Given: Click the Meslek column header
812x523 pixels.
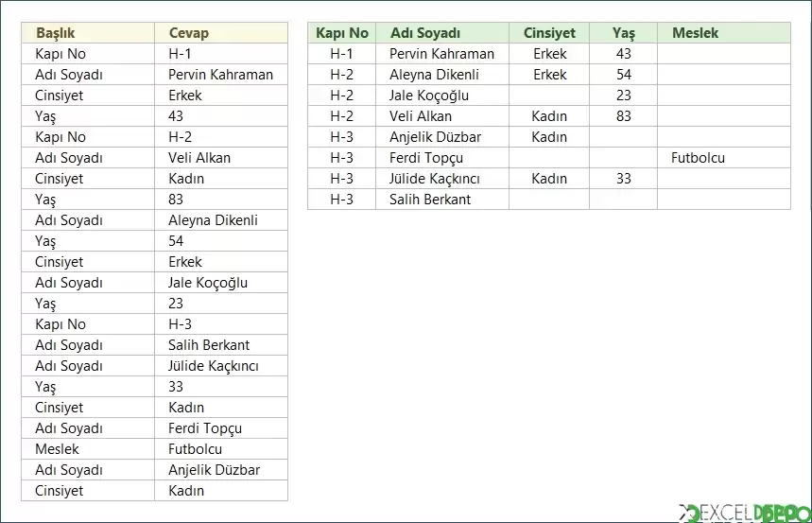Looking at the screenshot, I should click(x=724, y=33).
